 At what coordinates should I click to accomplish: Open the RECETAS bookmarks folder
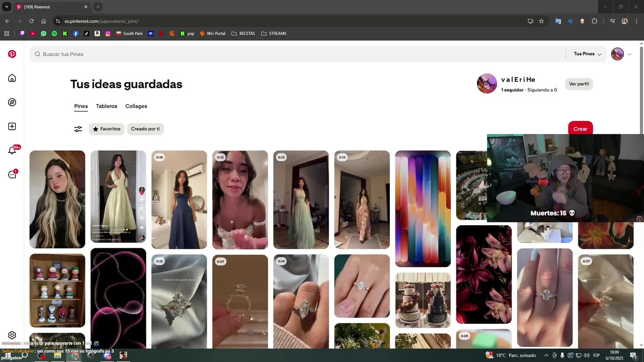coord(243,34)
